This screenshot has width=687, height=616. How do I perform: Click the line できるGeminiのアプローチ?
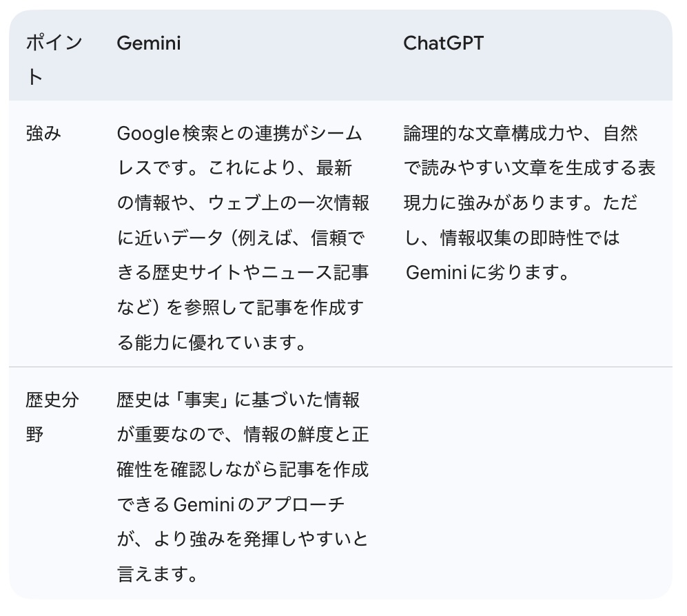(230, 505)
